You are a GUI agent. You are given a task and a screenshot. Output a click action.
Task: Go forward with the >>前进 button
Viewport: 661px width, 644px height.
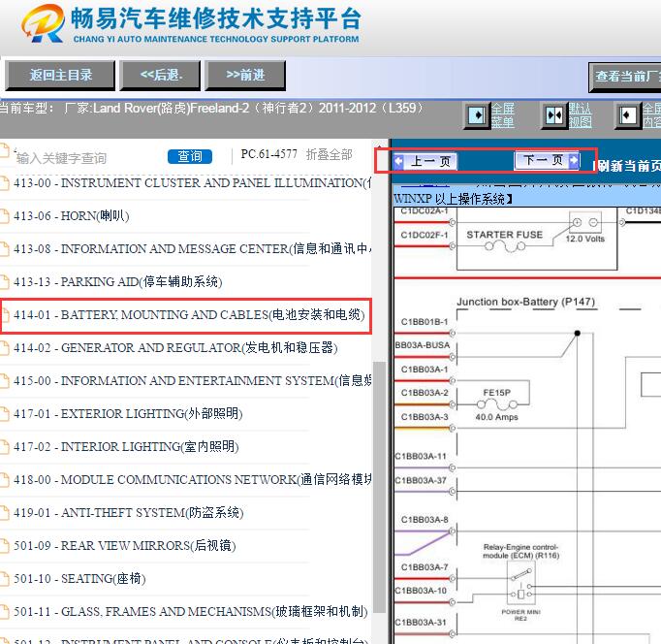pos(245,76)
